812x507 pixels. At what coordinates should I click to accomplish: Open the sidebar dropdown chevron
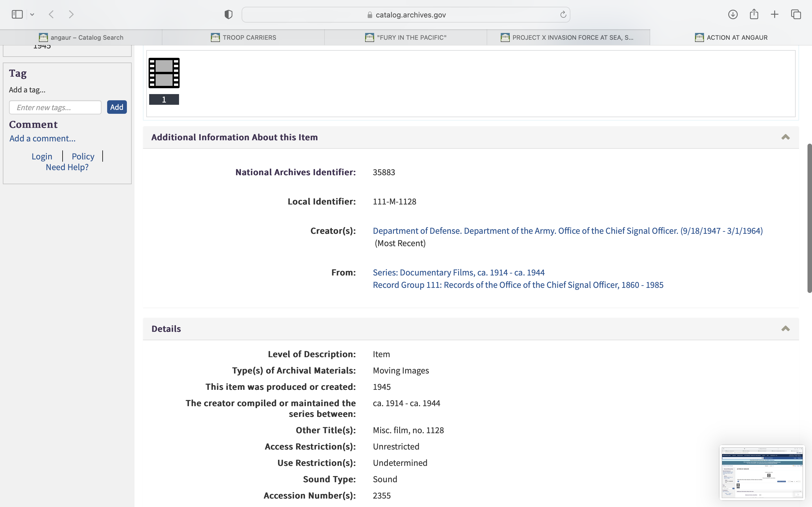point(32,14)
